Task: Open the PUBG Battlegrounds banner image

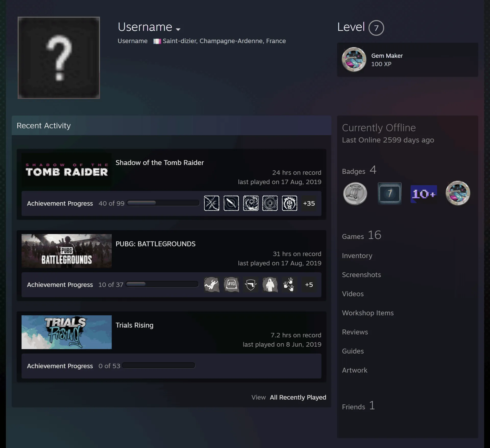Action: click(67, 251)
